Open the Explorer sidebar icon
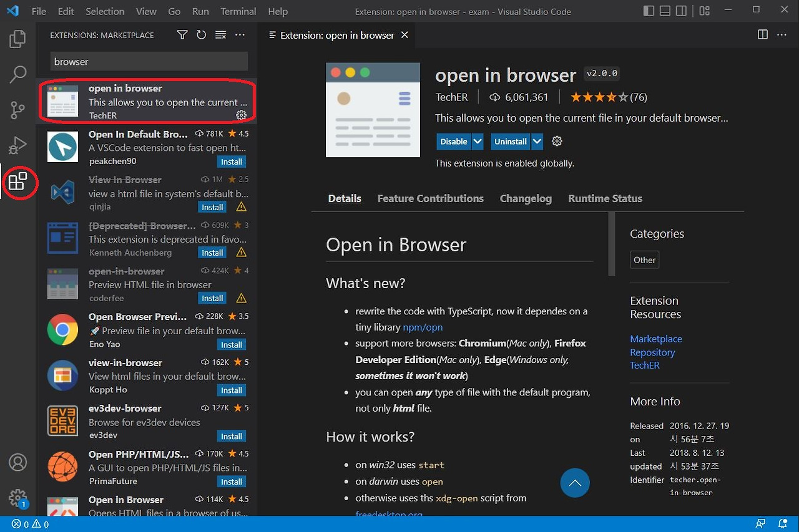 17,39
